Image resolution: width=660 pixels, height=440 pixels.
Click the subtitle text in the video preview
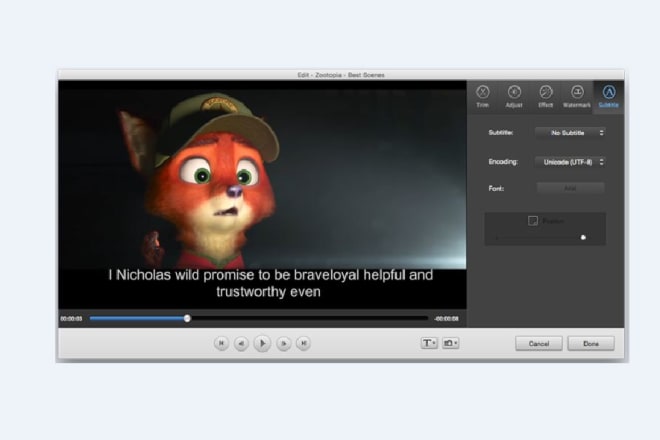click(x=270, y=283)
